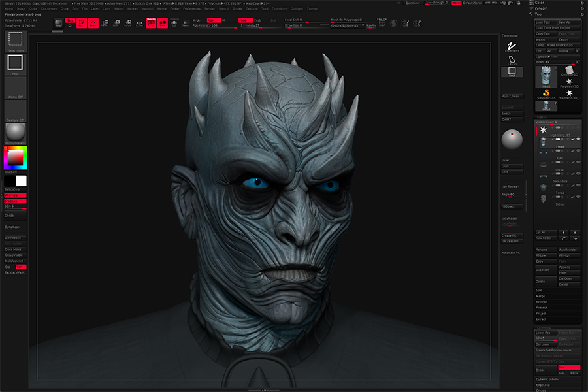The width and height of the screenshot is (588, 392).
Task: Open the Render menu
Action: coord(209,8)
